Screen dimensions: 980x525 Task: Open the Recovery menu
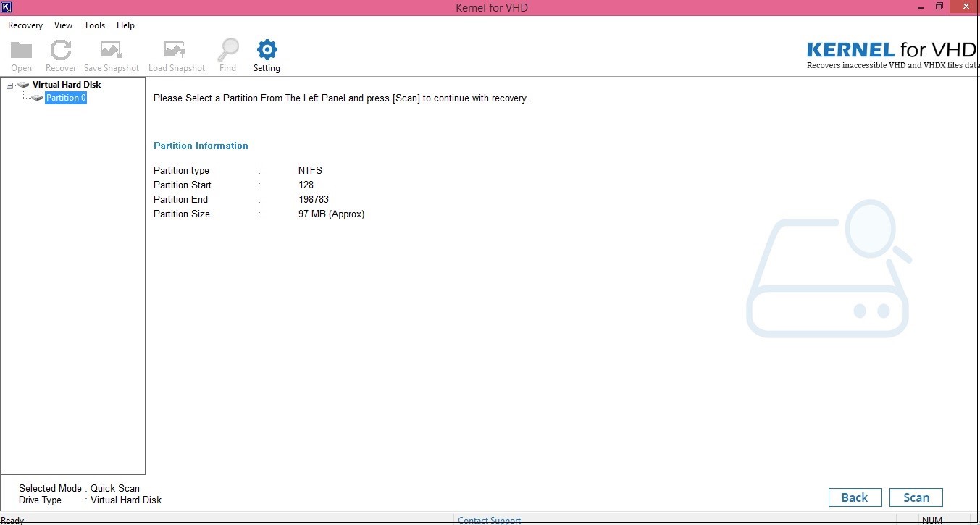click(x=25, y=25)
